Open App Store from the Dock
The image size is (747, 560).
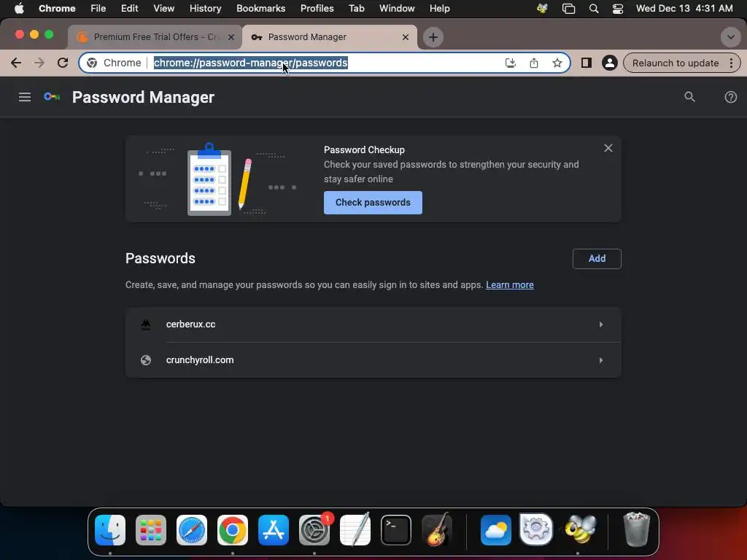tap(274, 530)
